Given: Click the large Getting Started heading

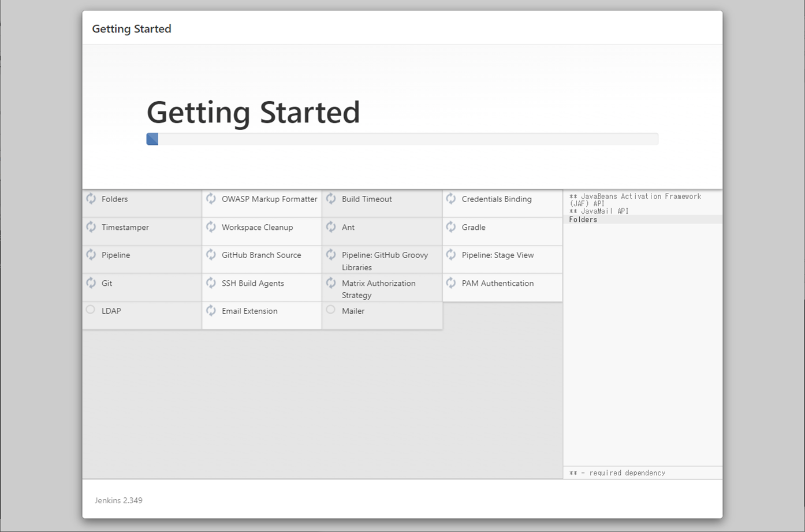Looking at the screenshot, I should [254, 113].
